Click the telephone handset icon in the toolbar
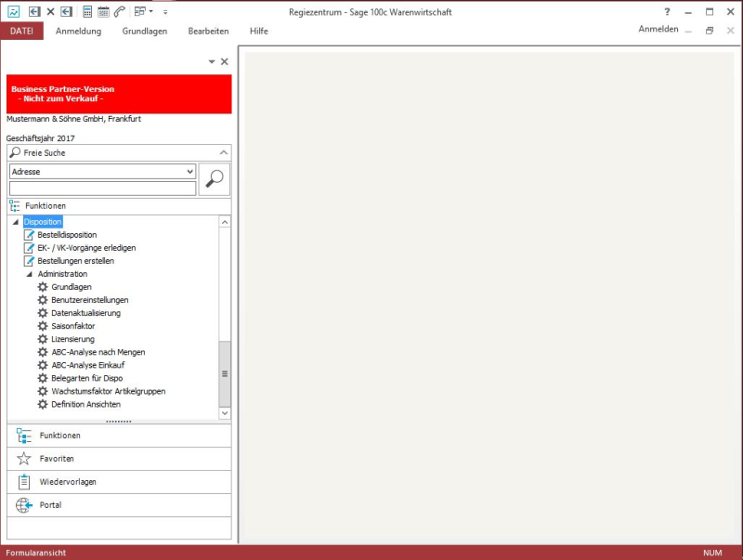The width and height of the screenshot is (743, 560). 120,12
